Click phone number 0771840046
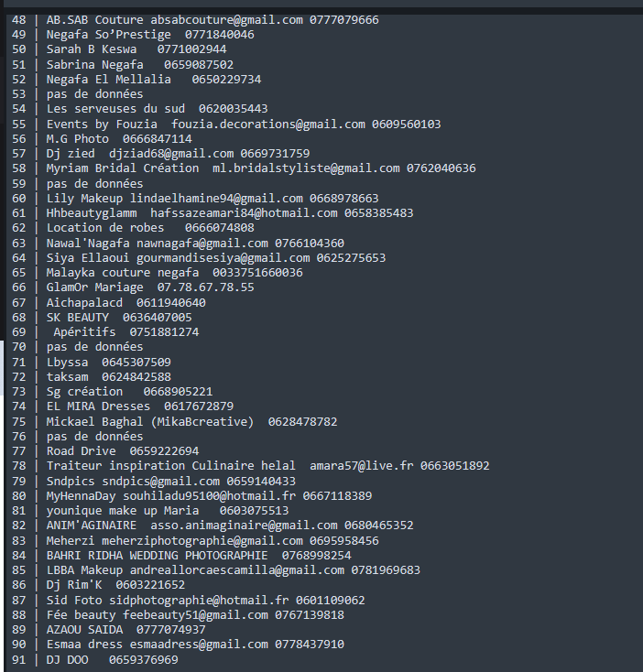The height and width of the screenshot is (672, 643). [220, 34]
